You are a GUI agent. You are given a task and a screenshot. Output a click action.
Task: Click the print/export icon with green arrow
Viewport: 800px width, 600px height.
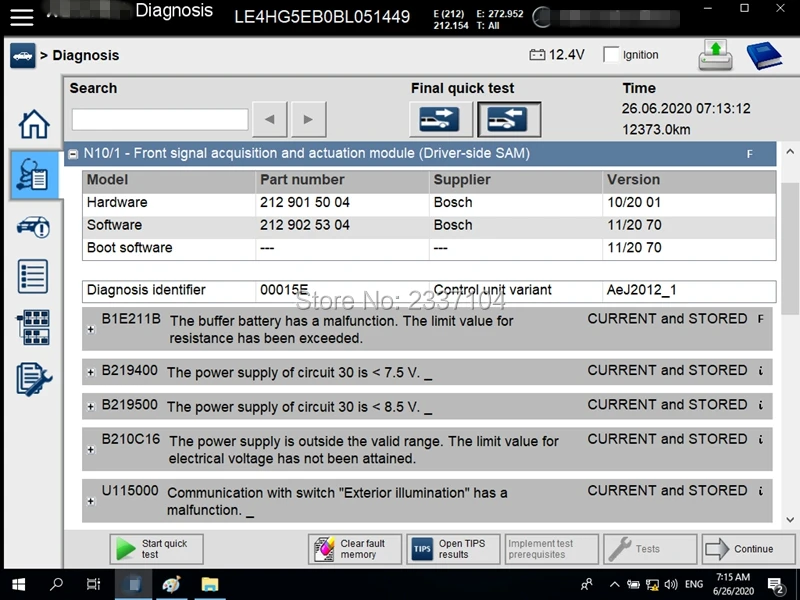click(715, 55)
